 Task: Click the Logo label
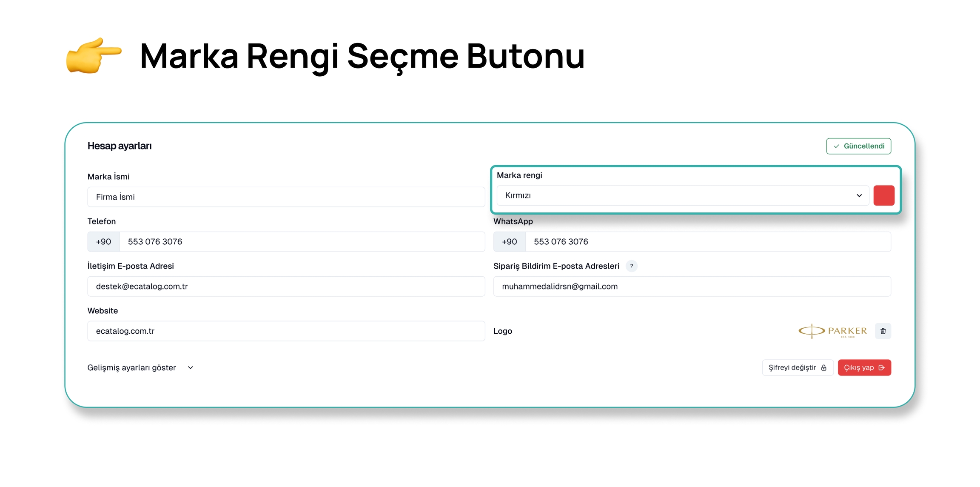pyautogui.click(x=502, y=331)
